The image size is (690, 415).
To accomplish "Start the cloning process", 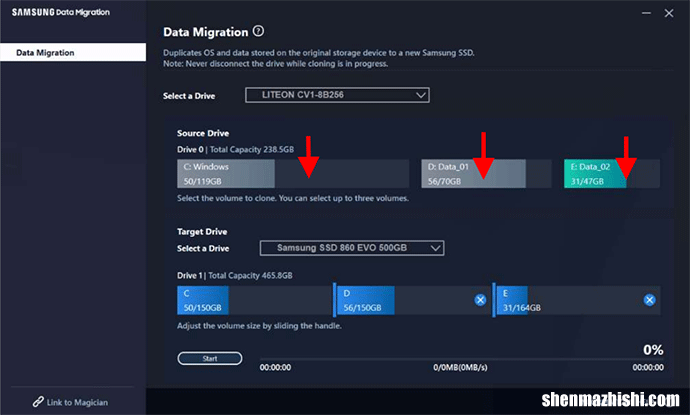I will 210,358.
